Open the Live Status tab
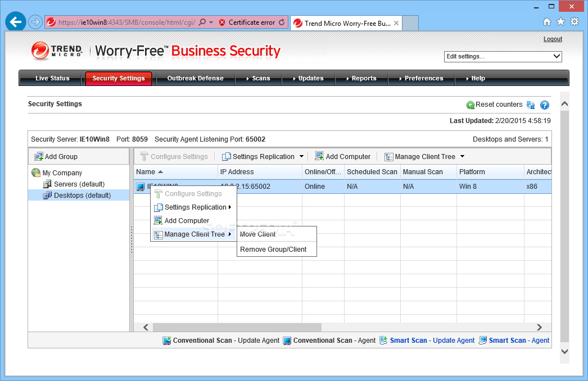Viewport: 588px width, 381px height. (x=52, y=78)
